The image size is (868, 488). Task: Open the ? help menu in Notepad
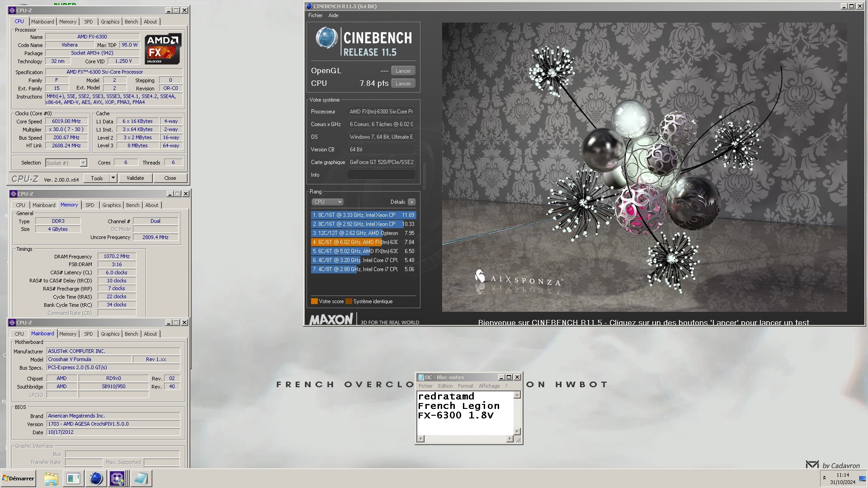pyautogui.click(x=506, y=386)
